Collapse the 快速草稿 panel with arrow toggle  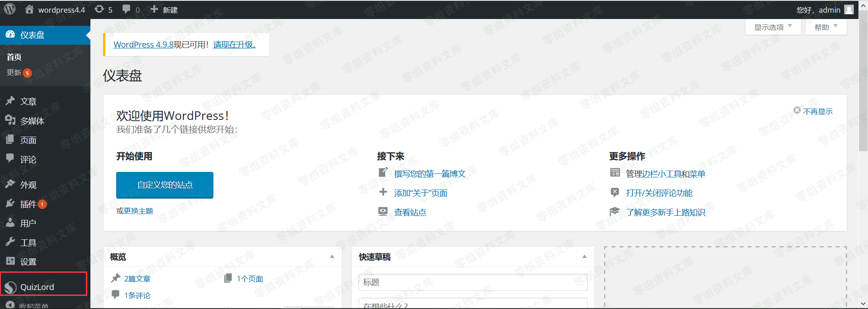click(x=584, y=257)
